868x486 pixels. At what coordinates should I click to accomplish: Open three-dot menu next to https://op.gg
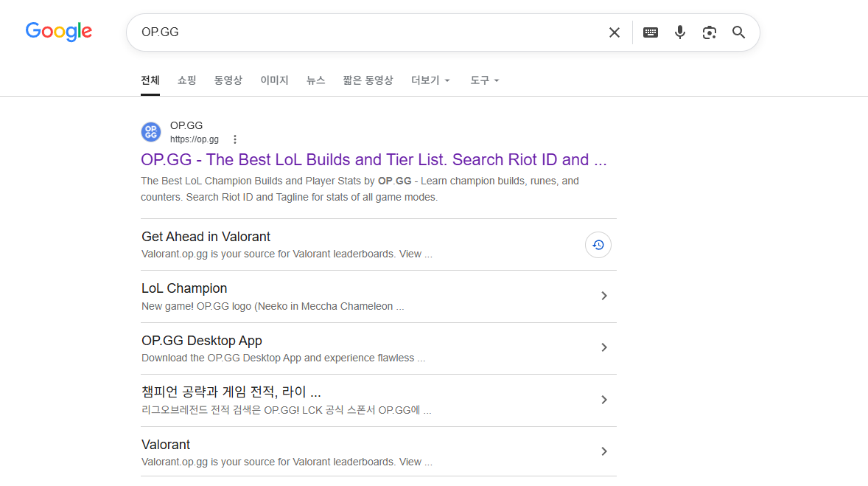235,139
